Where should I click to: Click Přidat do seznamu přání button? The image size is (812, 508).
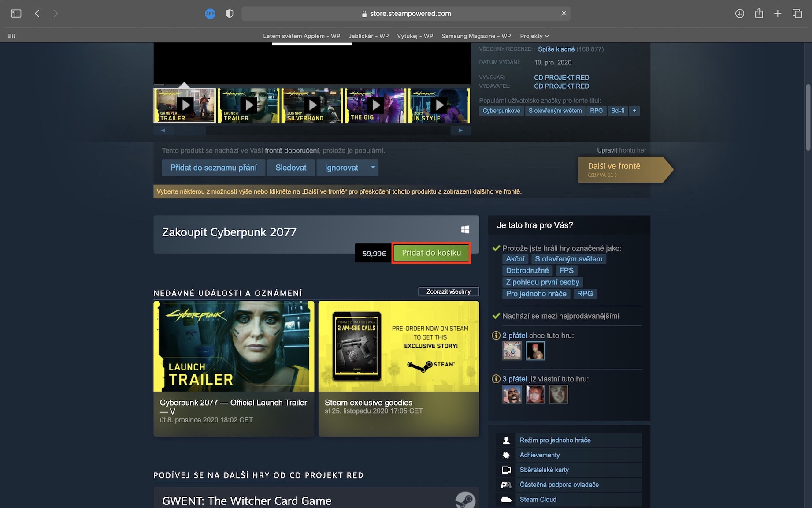pyautogui.click(x=214, y=168)
